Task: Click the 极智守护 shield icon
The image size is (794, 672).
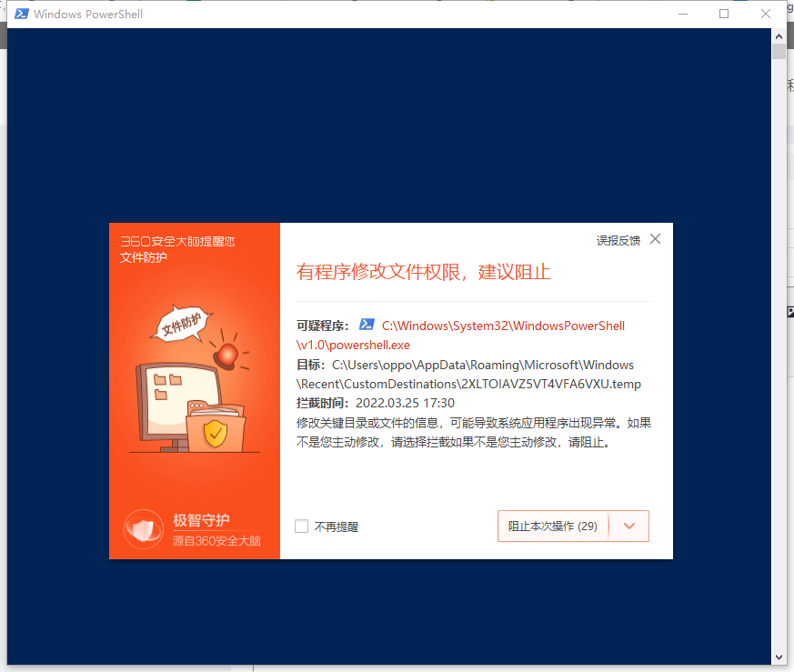Action: (x=144, y=529)
